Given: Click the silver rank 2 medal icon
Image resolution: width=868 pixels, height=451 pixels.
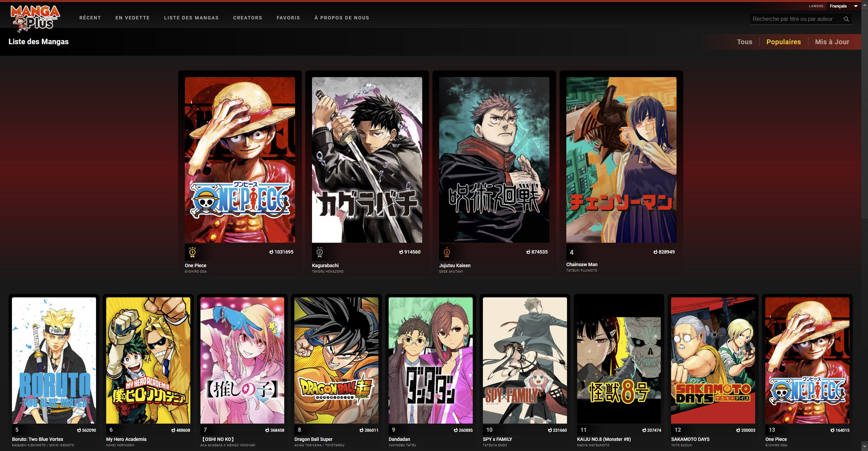Looking at the screenshot, I should tap(319, 252).
